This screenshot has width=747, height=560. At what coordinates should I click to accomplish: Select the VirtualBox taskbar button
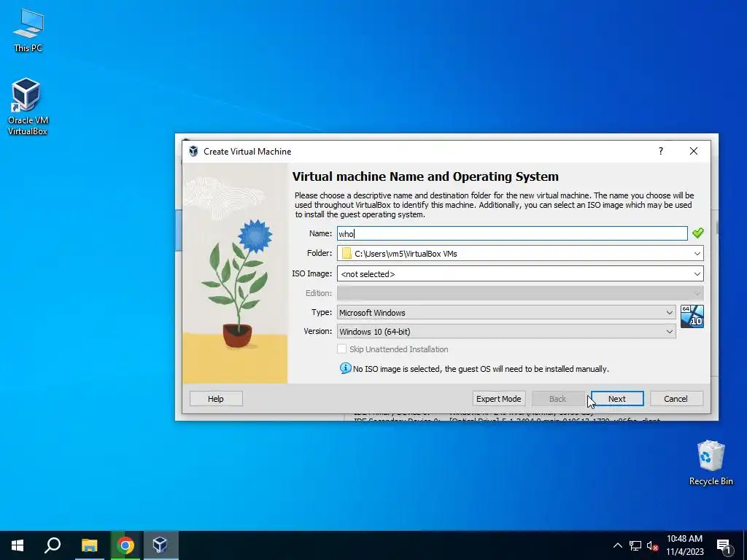[160, 545]
